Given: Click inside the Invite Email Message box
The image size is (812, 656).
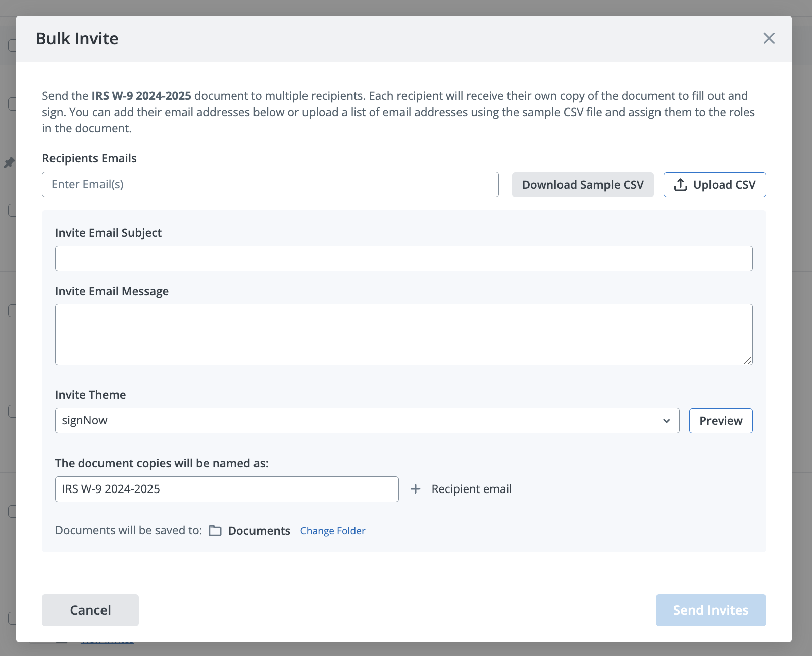Looking at the screenshot, I should click(x=403, y=335).
